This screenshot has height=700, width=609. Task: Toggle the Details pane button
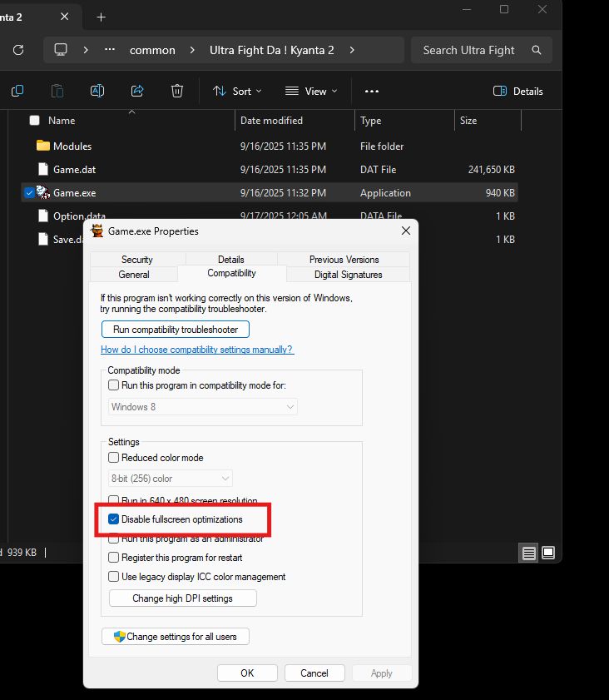click(x=518, y=91)
